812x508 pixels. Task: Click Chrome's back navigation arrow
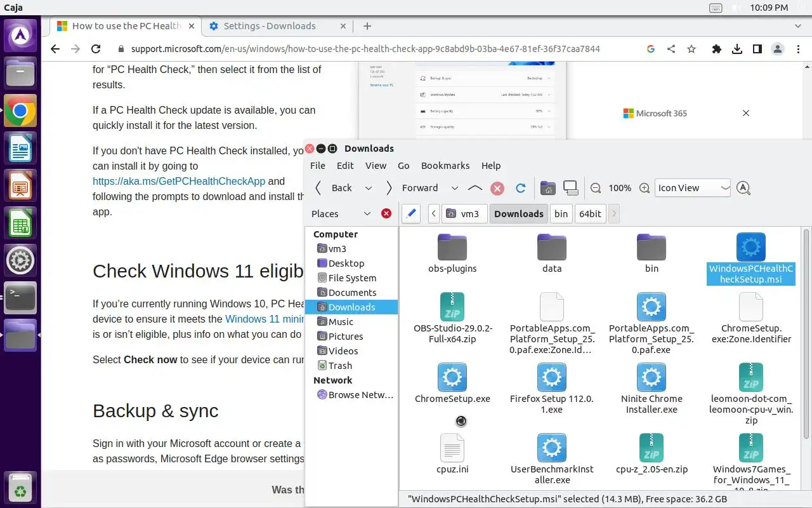tap(55, 49)
